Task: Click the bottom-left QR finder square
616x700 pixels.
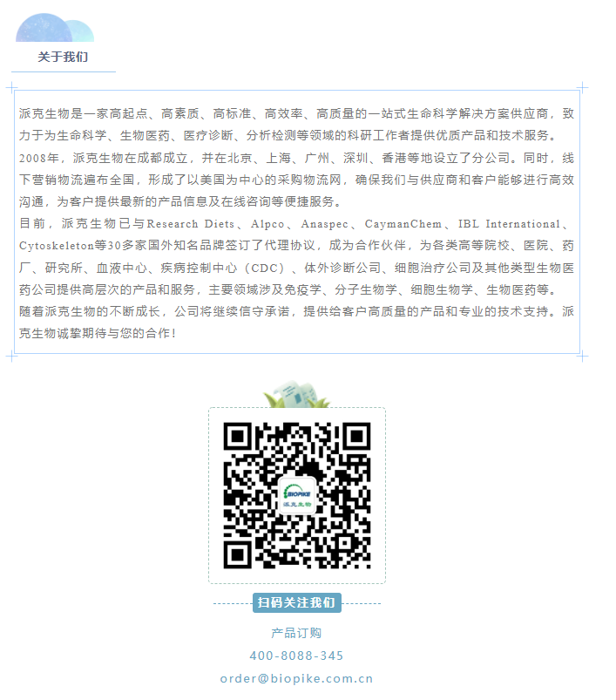Action: pos(239,554)
